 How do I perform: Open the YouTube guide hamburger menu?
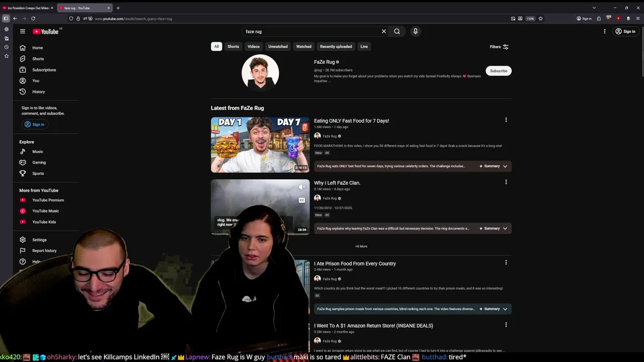pos(22,31)
